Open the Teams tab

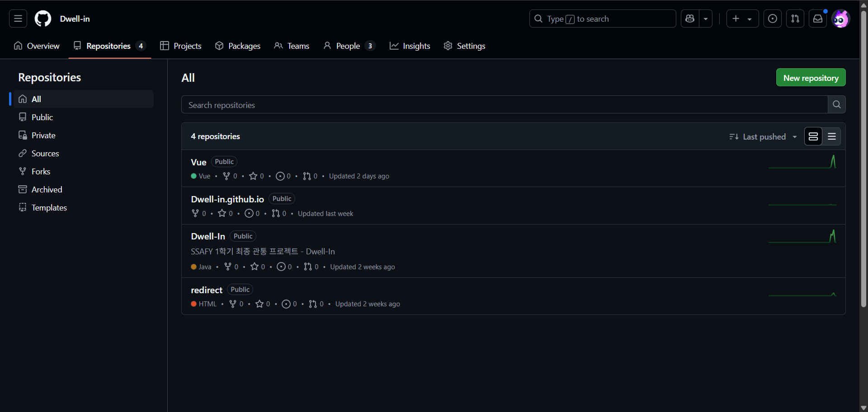pyautogui.click(x=292, y=46)
